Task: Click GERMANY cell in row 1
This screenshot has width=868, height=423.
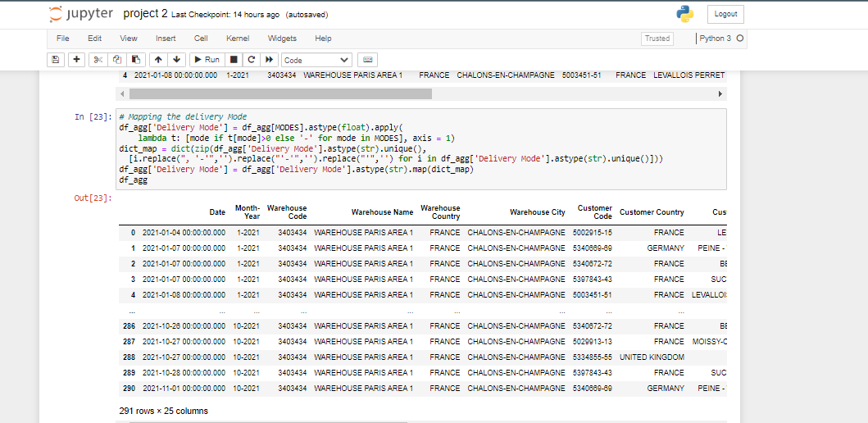Action: [x=666, y=248]
